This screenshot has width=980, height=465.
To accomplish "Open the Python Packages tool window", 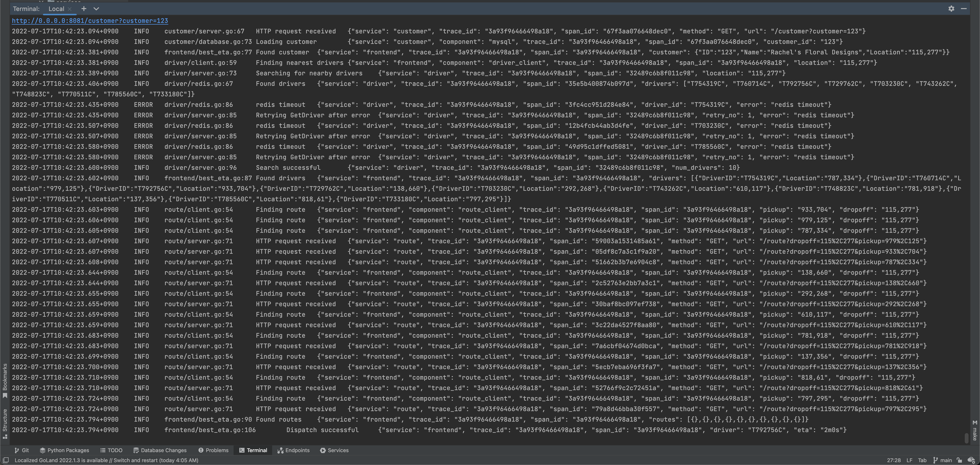I will point(64,450).
